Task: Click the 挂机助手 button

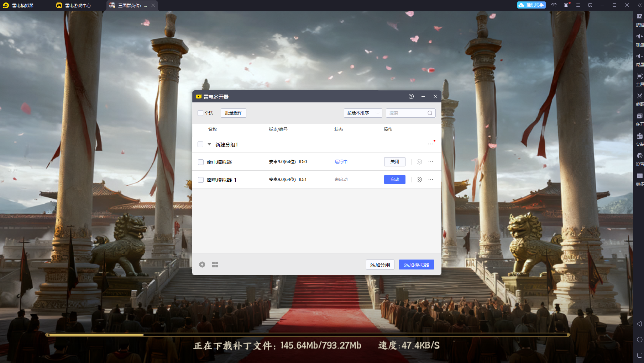Action: coord(532,5)
